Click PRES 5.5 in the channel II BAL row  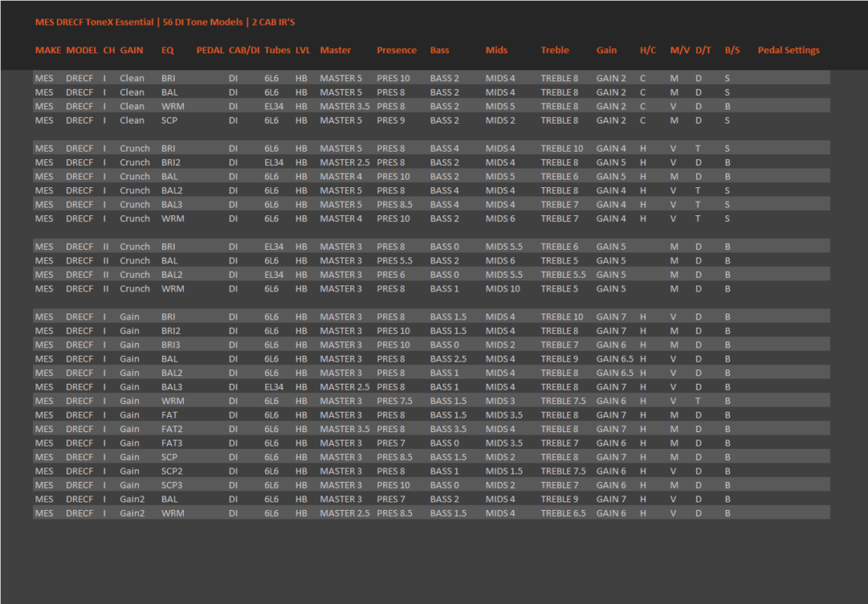pos(394,261)
